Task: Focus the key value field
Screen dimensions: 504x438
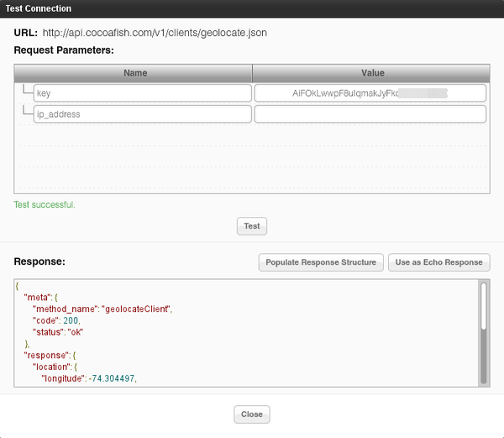Action: pyautogui.click(x=370, y=93)
